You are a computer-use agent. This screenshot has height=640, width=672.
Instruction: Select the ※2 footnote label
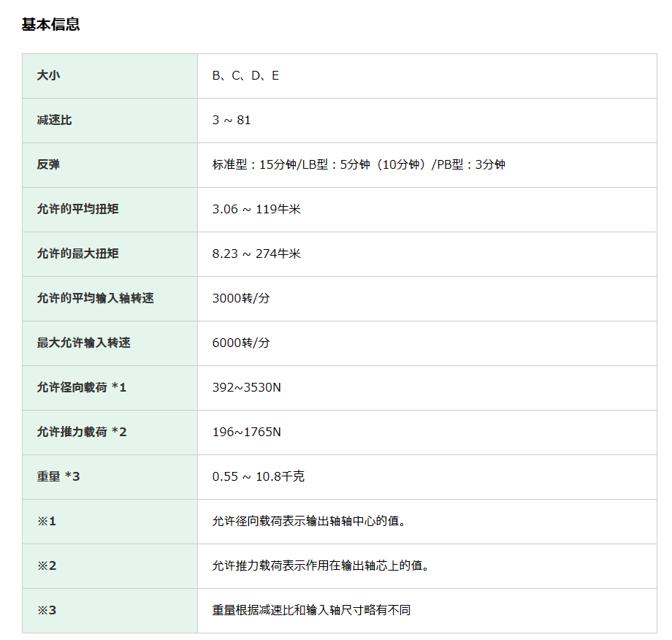[47, 565]
